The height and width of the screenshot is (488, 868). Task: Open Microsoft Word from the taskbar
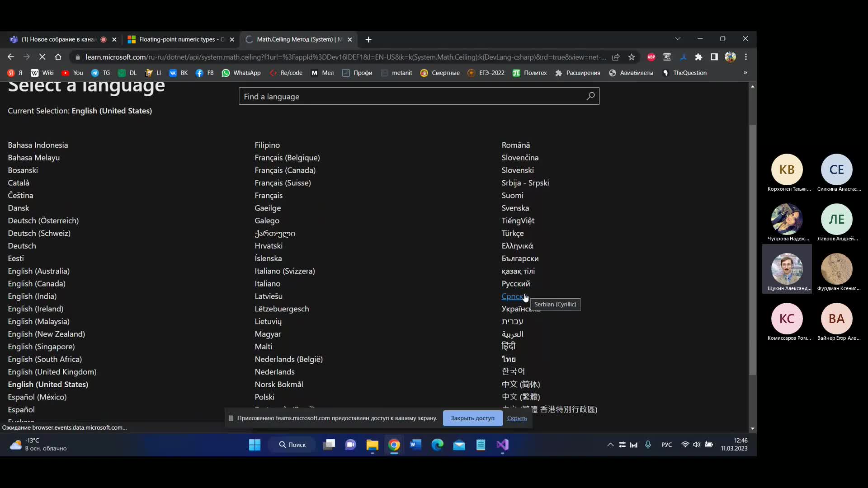[x=415, y=445]
